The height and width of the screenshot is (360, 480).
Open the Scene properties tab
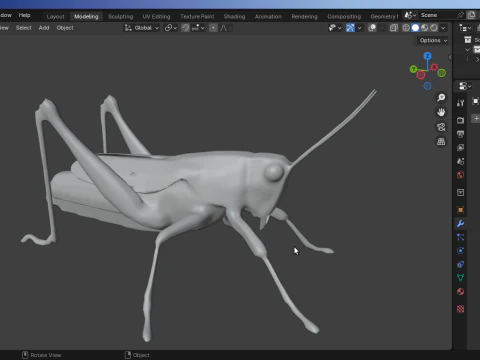460,161
